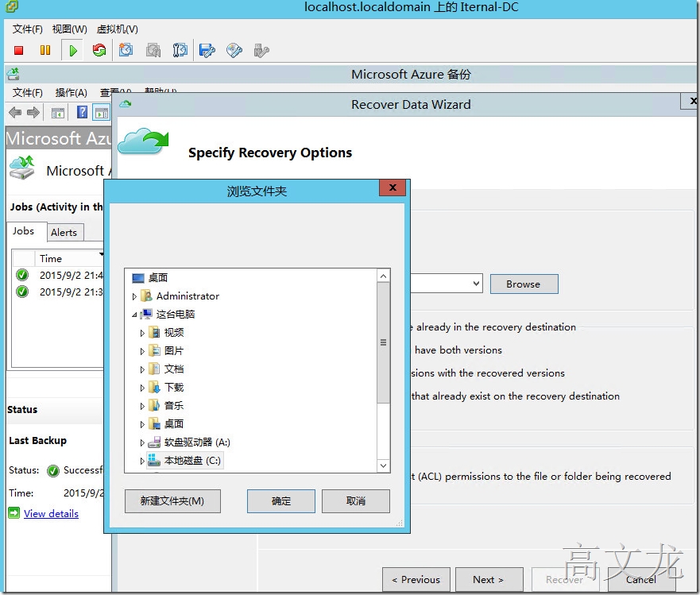Viewport: 700px width, 595px height.
Task: Expand the Administrator folder node
Action: pos(134,296)
